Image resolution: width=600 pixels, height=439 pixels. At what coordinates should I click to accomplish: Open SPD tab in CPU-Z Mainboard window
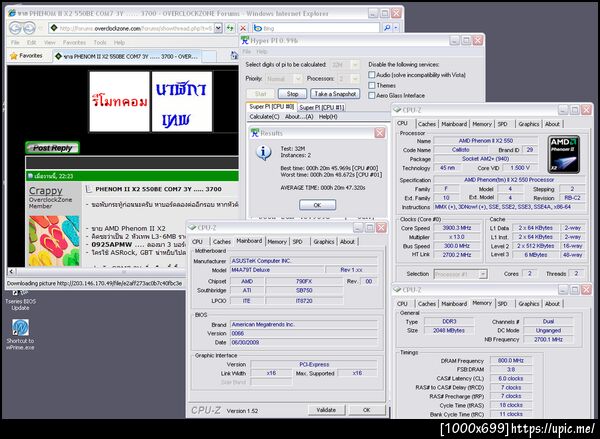(x=298, y=242)
